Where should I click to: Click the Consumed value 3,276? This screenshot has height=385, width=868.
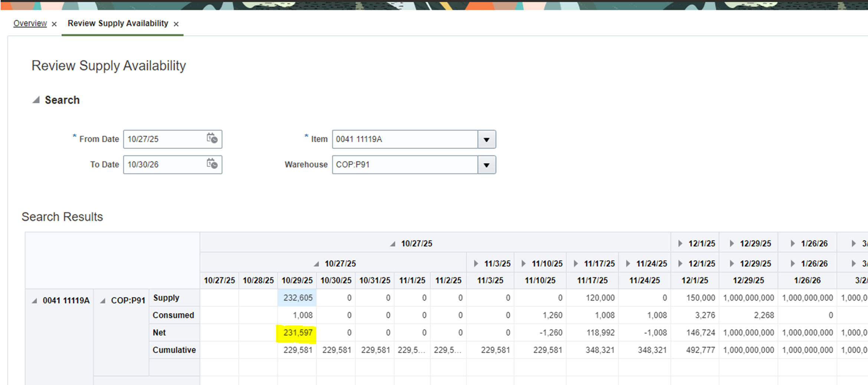(x=695, y=315)
